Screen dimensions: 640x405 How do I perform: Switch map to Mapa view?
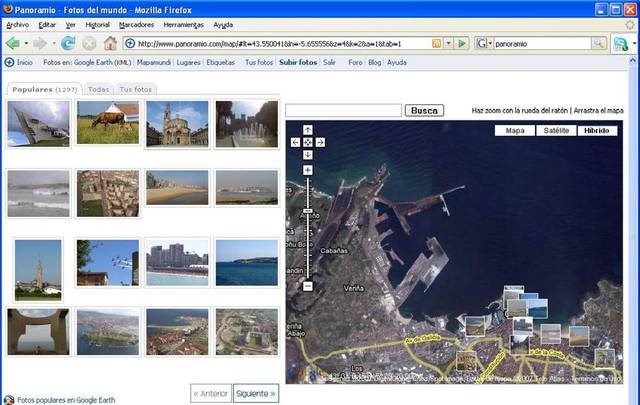pyautogui.click(x=515, y=131)
